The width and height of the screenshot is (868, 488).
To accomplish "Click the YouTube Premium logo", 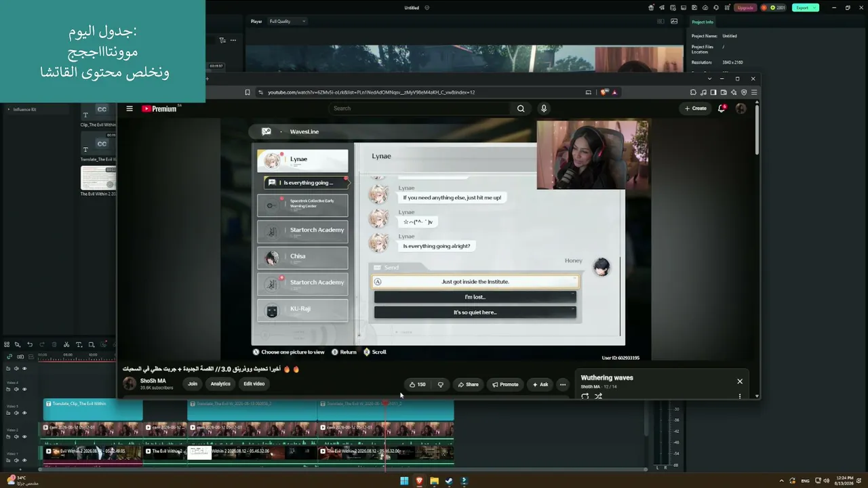I will coord(160,108).
